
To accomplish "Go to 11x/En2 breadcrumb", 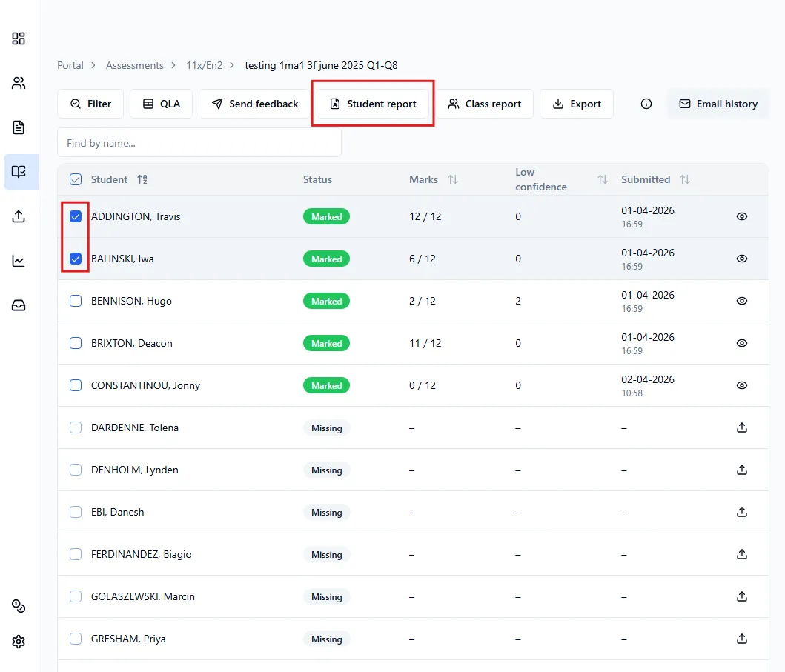I will (205, 65).
